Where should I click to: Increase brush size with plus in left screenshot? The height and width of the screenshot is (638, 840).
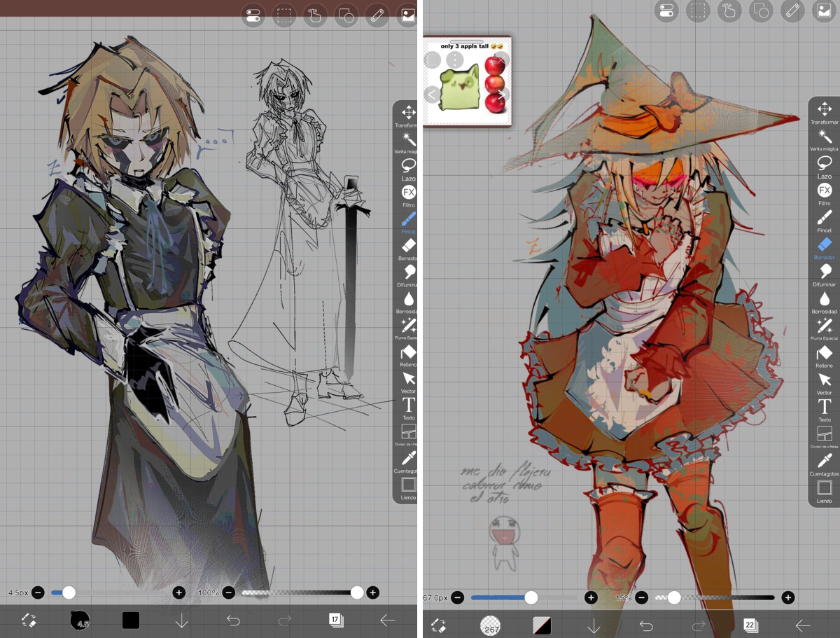(178, 592)
